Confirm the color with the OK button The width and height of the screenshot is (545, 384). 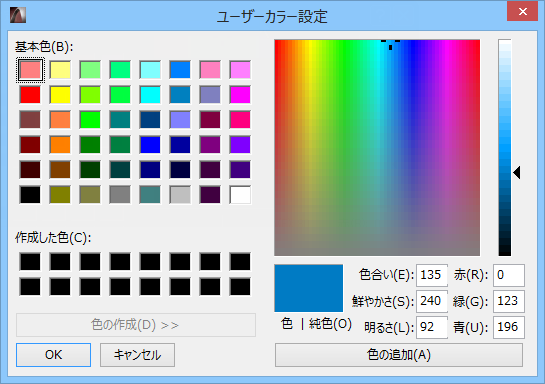pos(54,355)
